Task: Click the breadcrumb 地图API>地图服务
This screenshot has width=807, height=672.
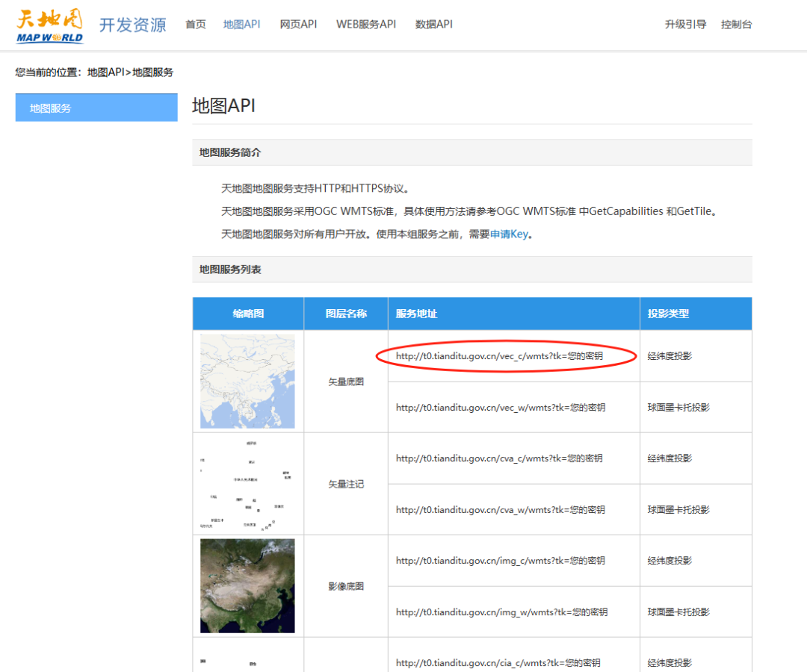Action: pos(130,72)
